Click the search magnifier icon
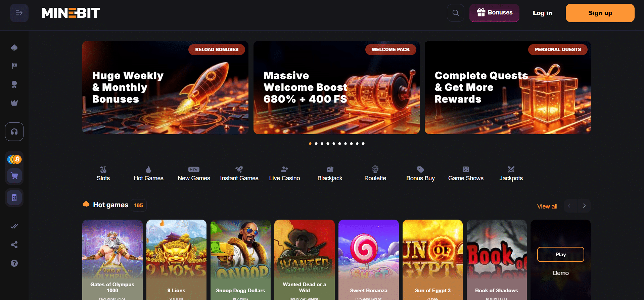The height and width of the screenshot is (300, 644). (455, 13)
